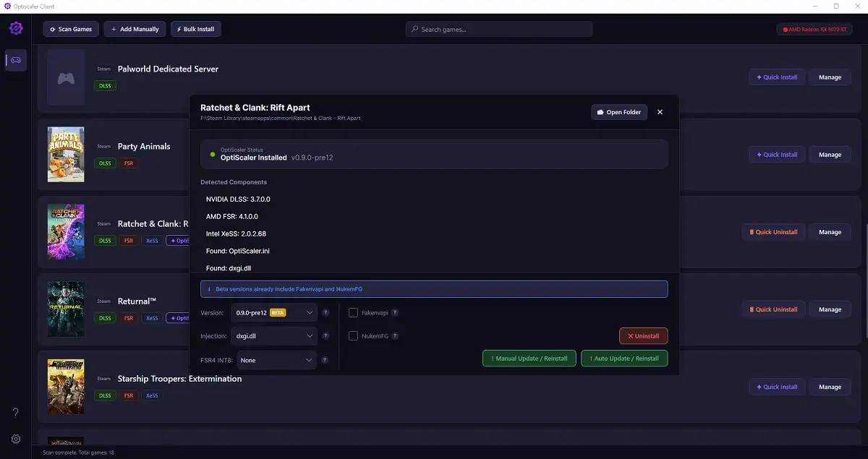Quick Install for Palworld Dedicated Server

777,77
